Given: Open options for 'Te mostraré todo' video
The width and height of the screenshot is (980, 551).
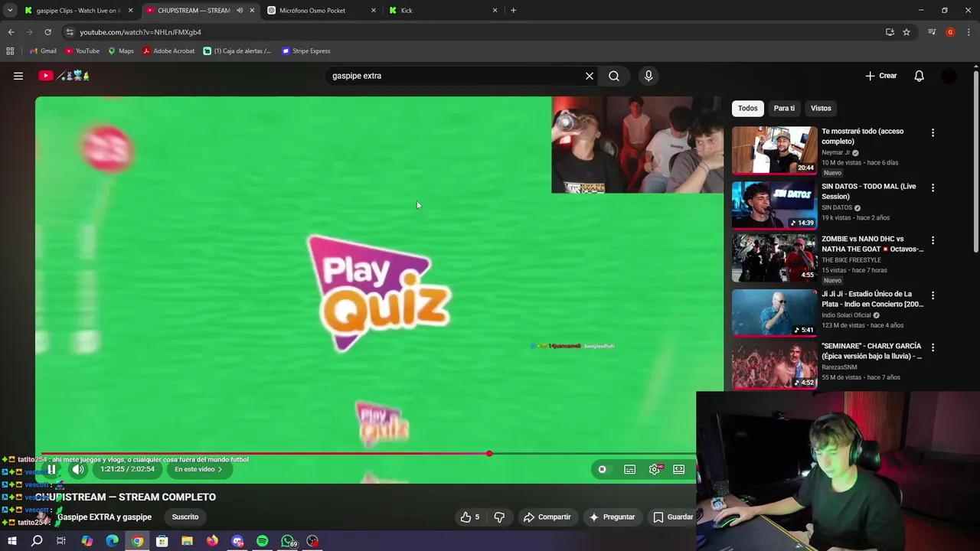Looking at the screenshot, I should pos(933,133).
